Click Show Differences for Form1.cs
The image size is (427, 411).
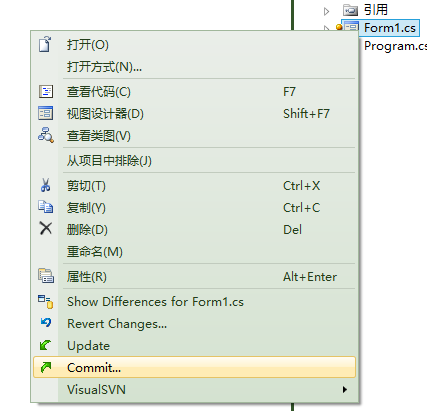pyautogui.click(x=155, y=302)
